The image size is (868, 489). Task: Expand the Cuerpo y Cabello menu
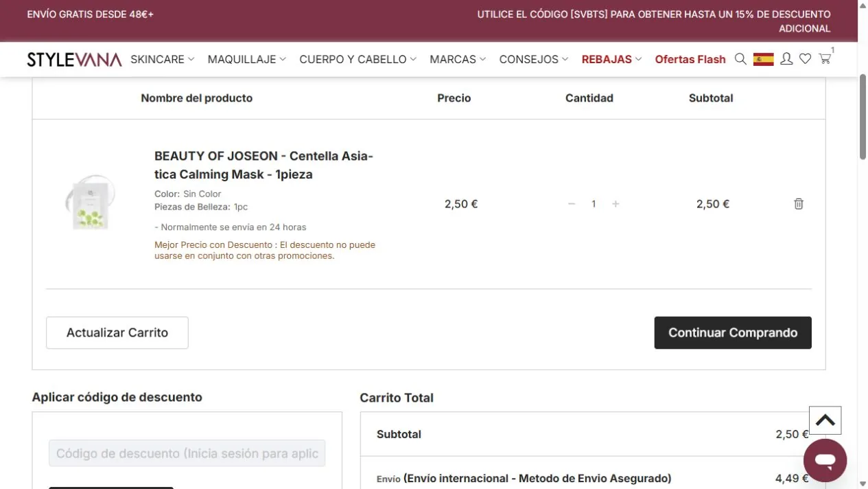tap(358, 60)
